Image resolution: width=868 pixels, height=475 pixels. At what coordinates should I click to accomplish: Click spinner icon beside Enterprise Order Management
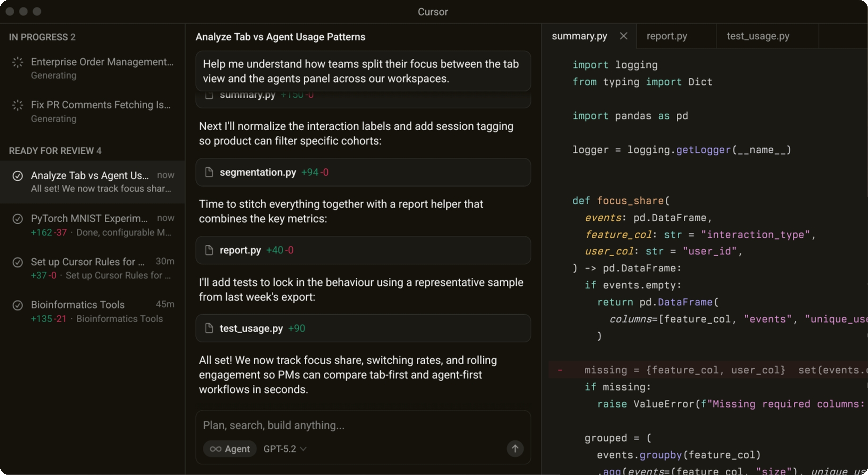17,62
